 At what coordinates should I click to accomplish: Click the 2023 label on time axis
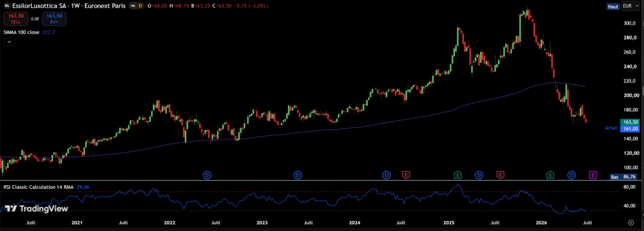tap(262, 222)
